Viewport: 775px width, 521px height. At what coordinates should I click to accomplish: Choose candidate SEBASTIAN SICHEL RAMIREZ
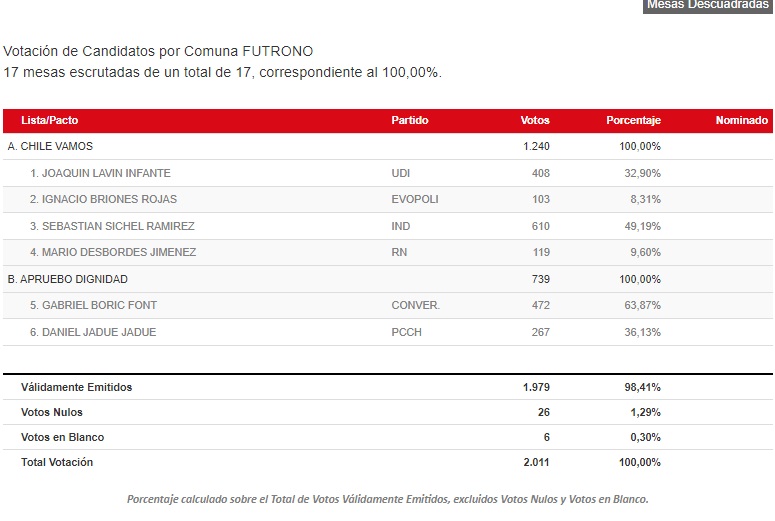[x=112, y=226]
